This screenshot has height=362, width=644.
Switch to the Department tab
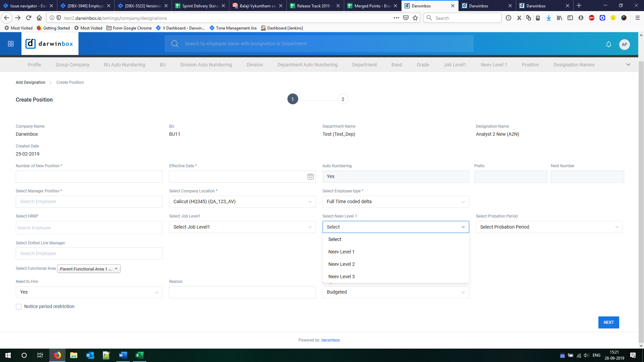click(364, 65)
